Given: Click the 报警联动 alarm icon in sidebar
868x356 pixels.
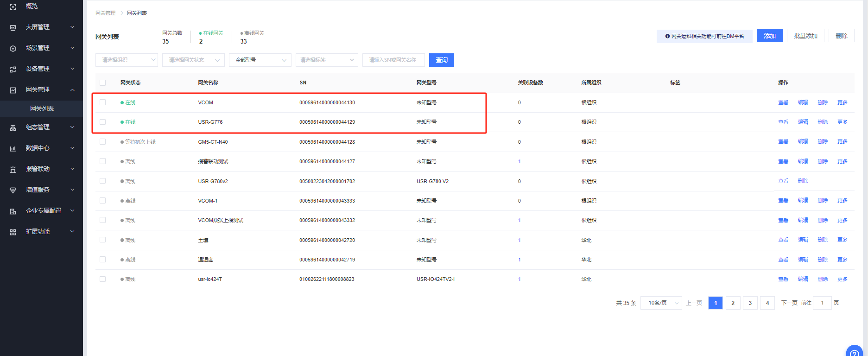Looking at the screenshot, I should [x=13, y=169].
